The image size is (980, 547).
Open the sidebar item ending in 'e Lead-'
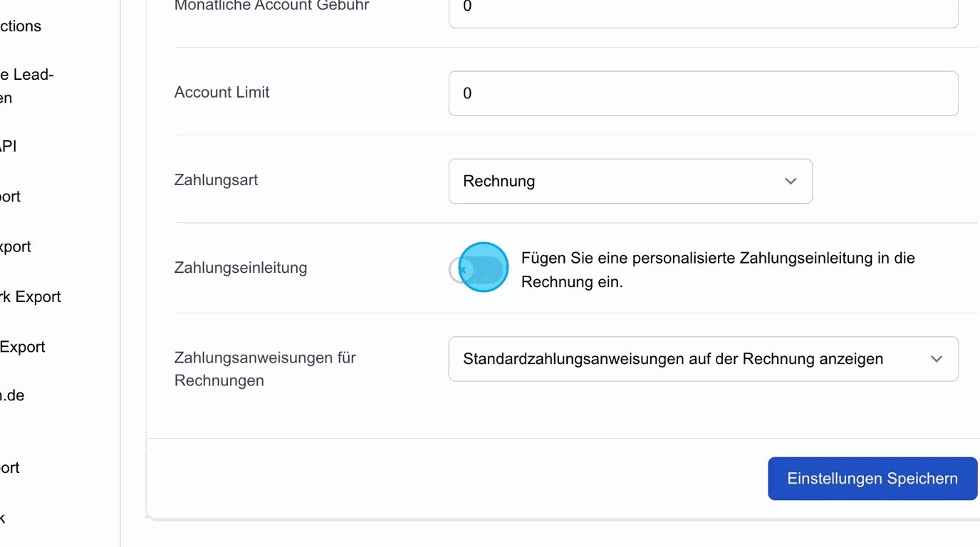tap(27, 86)
